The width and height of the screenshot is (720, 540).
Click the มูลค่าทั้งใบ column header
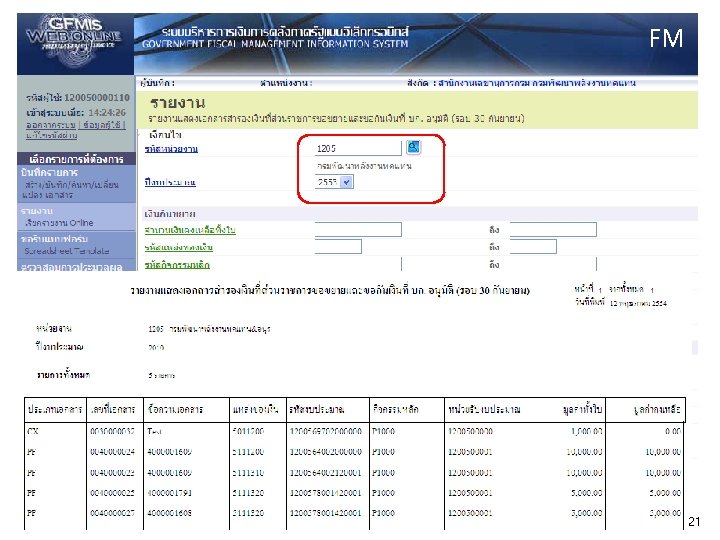click(x=583, y=409)
